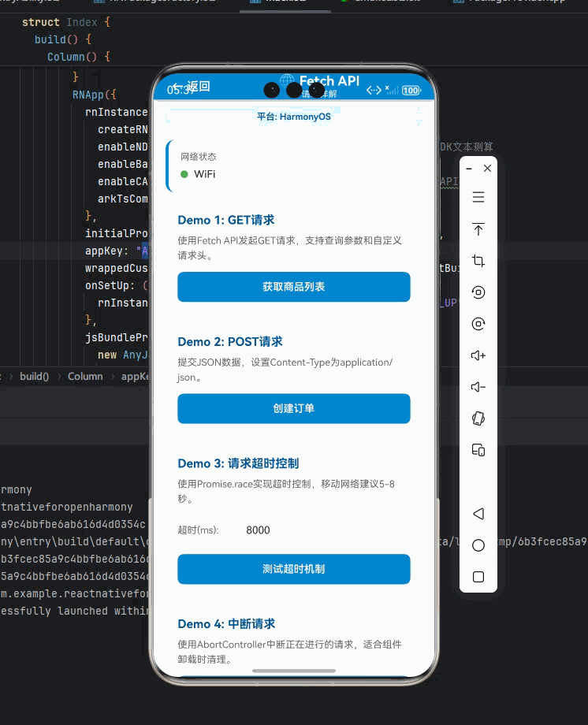Click the emulator stay-on-top arrow icon
This screenshot has width=588, height=725.
pyautogui.click(x=478, y=229)
